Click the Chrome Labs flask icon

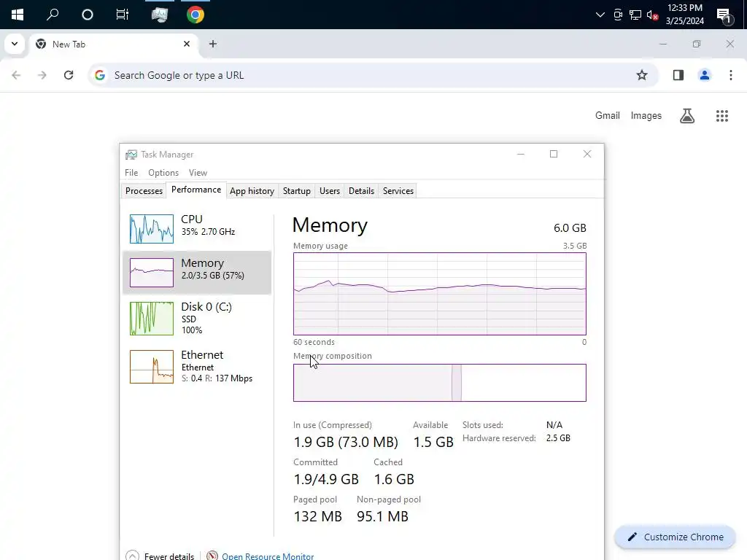click(686, 116)
